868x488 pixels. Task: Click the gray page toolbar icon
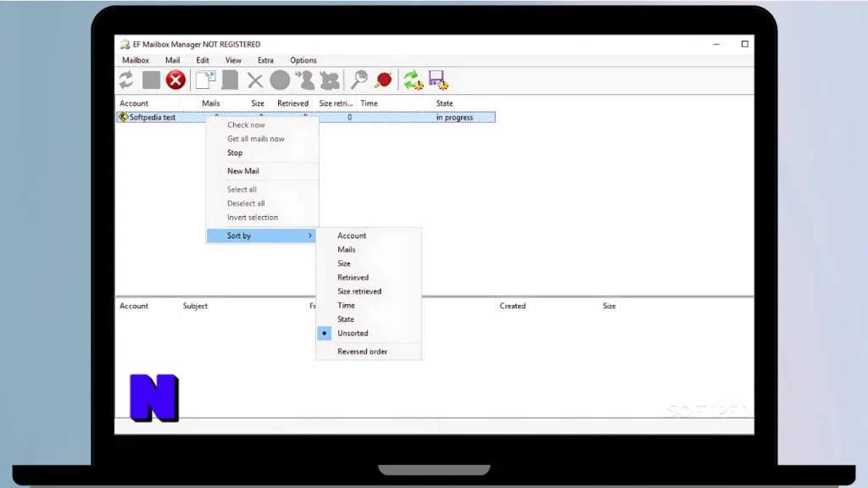(230, 80)
